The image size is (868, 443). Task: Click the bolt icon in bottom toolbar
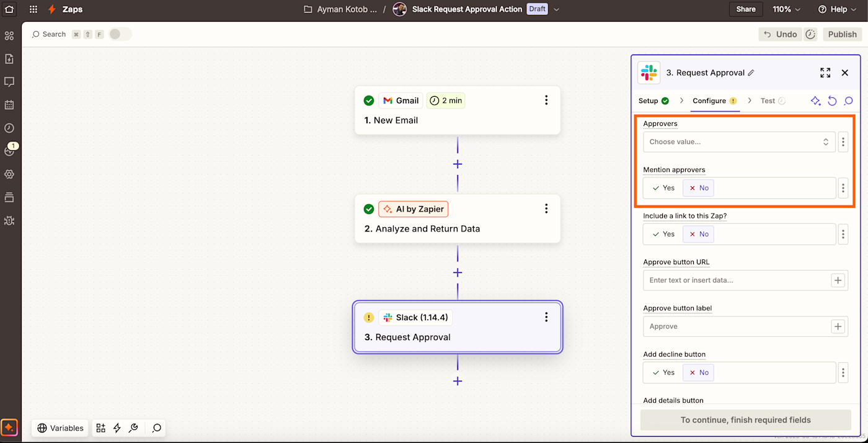[x=117, y=428]
